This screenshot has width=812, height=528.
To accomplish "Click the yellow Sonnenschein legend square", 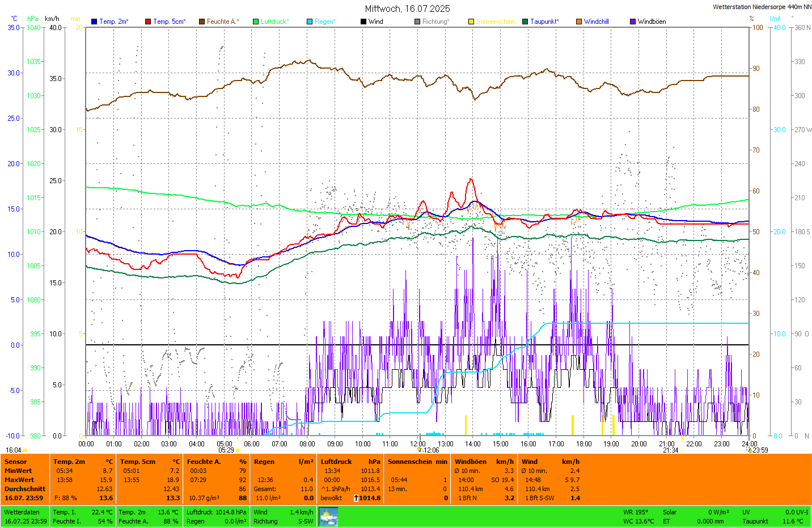I will [471, 22].
